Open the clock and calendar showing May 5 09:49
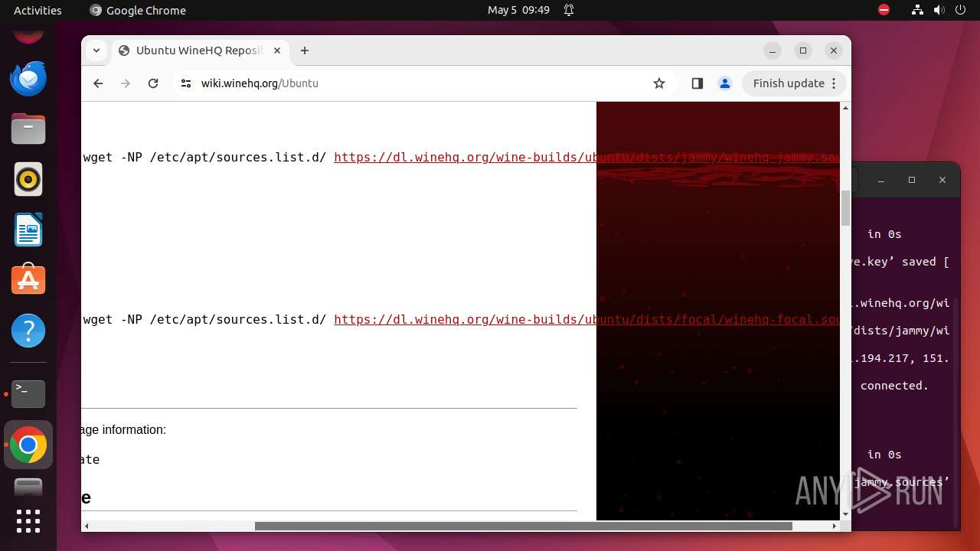The width and height of the screenshot is (980, 551). pyautogui.click(x=518, y=10)
